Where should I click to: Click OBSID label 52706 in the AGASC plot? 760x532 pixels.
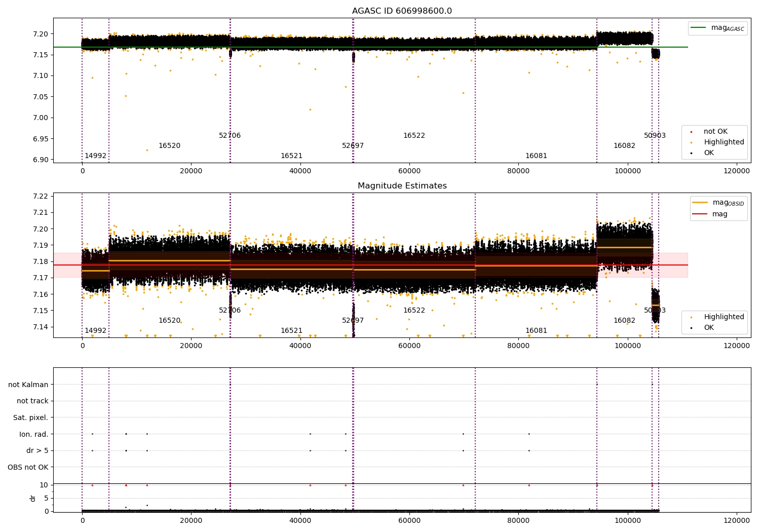[230, 136]
